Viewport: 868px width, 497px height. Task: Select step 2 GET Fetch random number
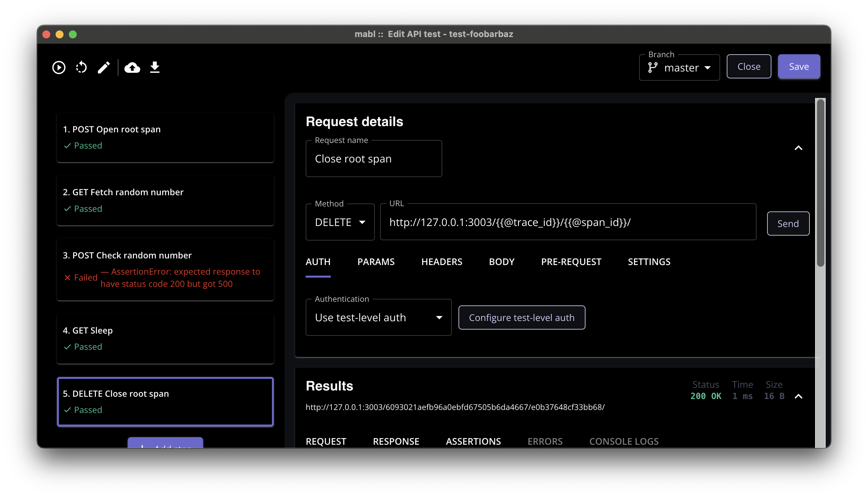[x=165, y=201]
